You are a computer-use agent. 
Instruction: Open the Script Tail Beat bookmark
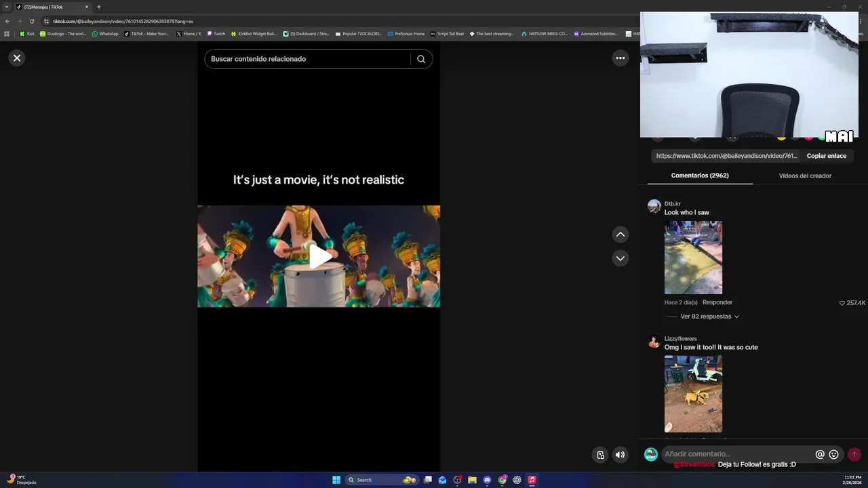point(448,33)
